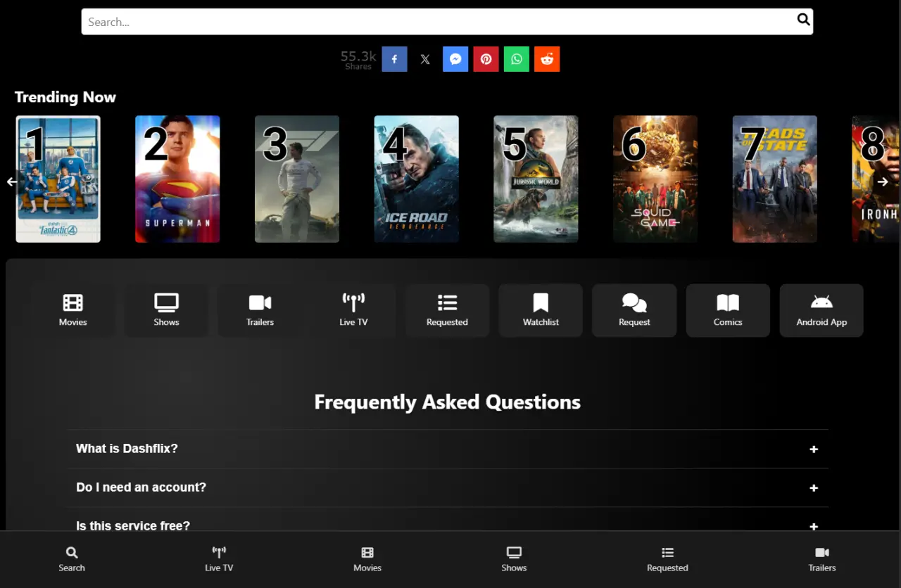Image resolution: width=901 pixels, height=588 pixels.
Task: Go to Search in bottom navigation
Action: point(72,559)
